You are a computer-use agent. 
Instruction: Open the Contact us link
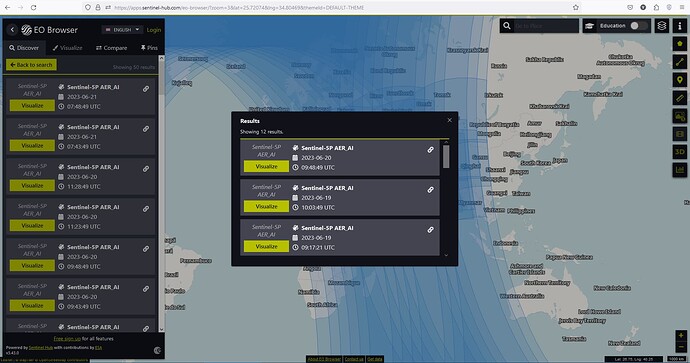[354, 359]
